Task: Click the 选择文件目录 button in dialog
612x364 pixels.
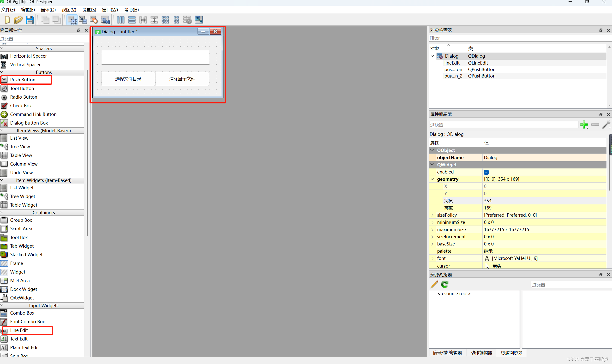Action: [x=128, y=79]
